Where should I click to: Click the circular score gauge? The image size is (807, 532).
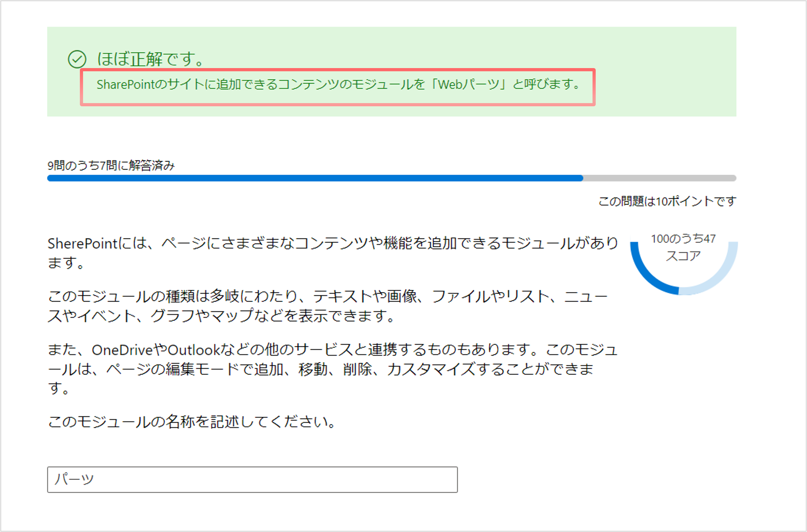click(x=684, y=264)
